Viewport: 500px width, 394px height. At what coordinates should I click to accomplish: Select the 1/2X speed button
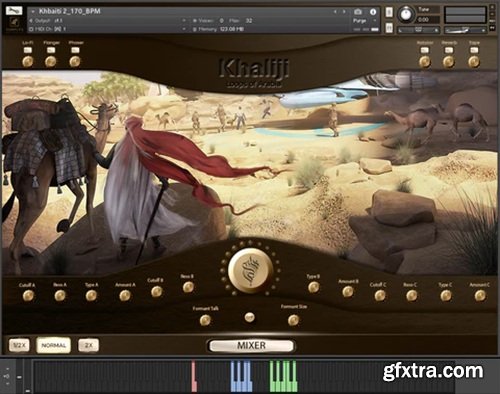pos(19,345)
